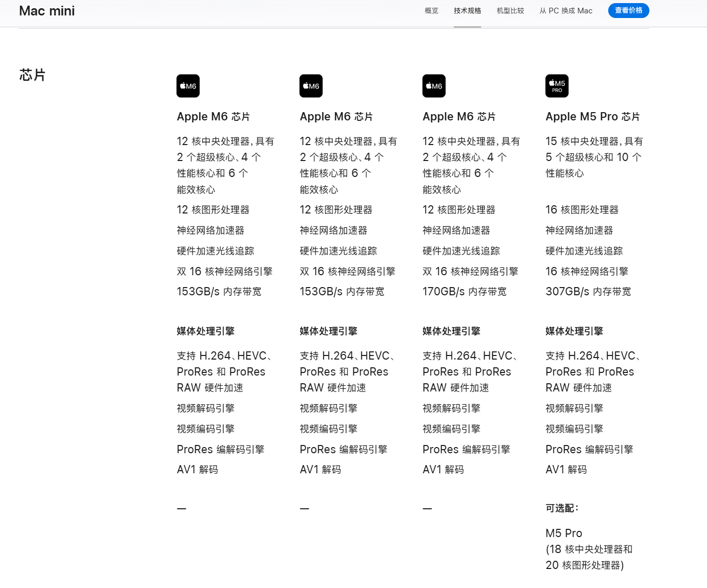Click 双 16 核神经网络引擎 in the 170GB/s column
Image resolution: width=707 pixels, height=588 pixels.
tap(470, 272)
